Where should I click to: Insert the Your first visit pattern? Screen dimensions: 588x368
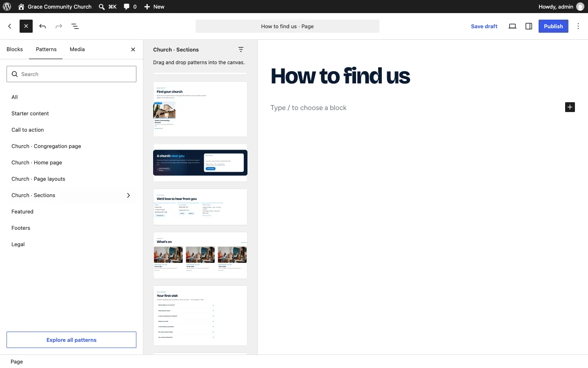click(x=200, y=316)
